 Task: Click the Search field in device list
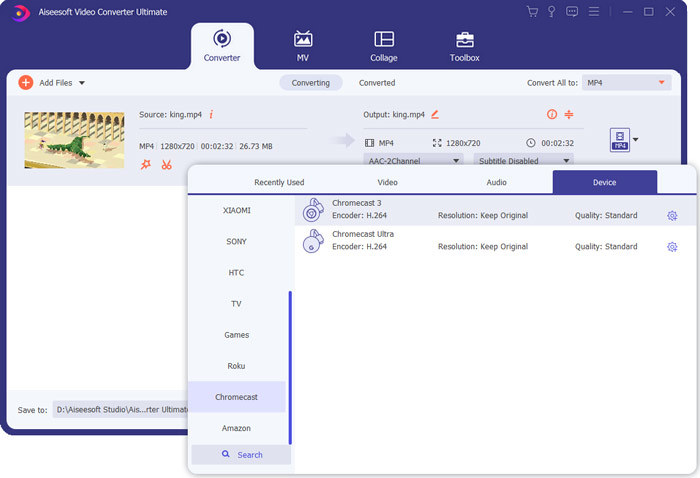(x=241, y=454)
